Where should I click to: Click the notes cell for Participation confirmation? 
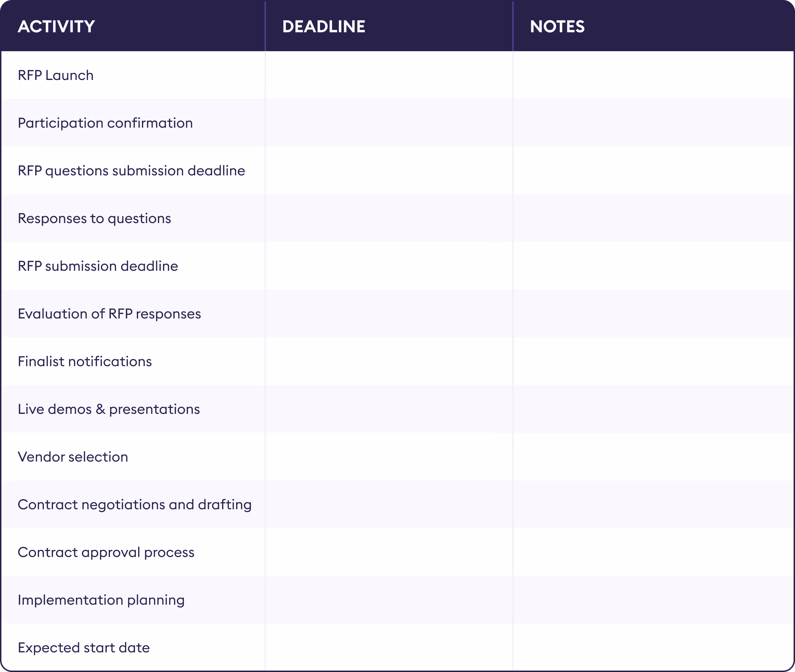tap(654, 123)
